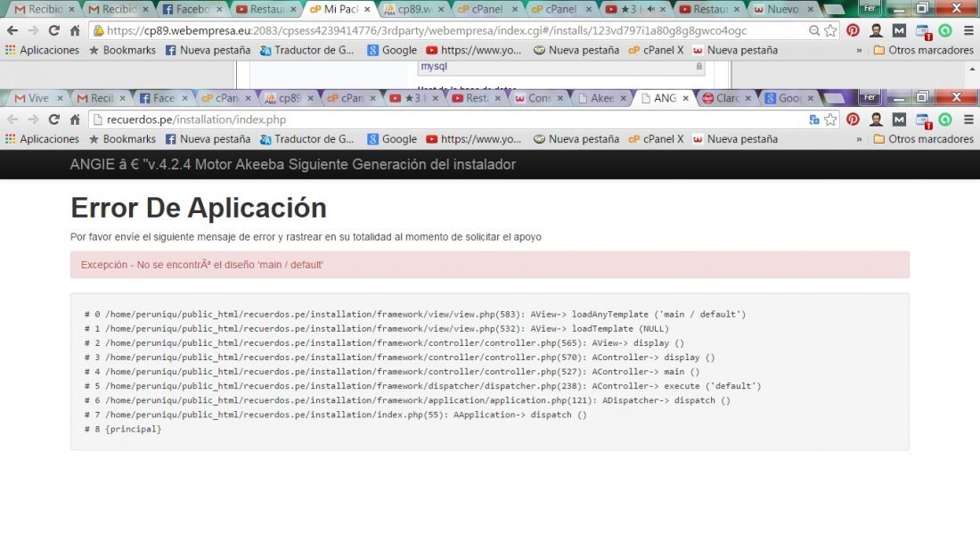Open Google bookmark in webempresa window
This screenshot has width=980, height=551.
(392, 50)
